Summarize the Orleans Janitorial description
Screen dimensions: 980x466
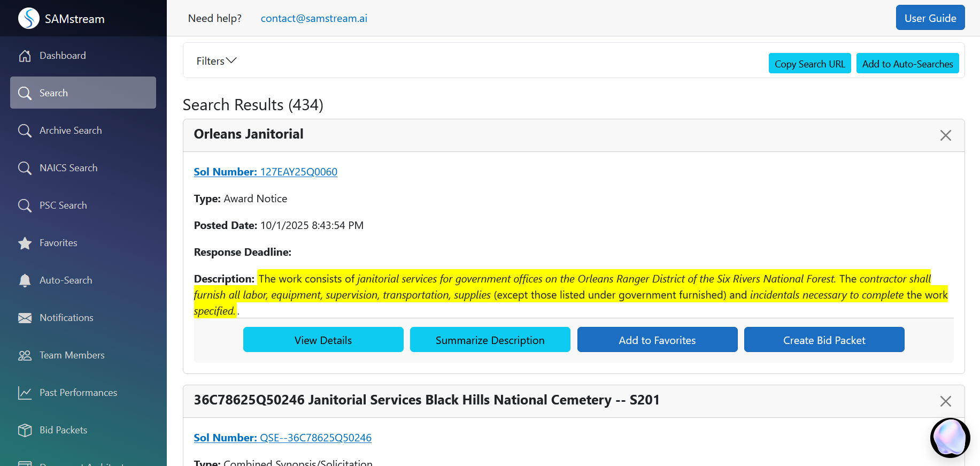(490, 340)
